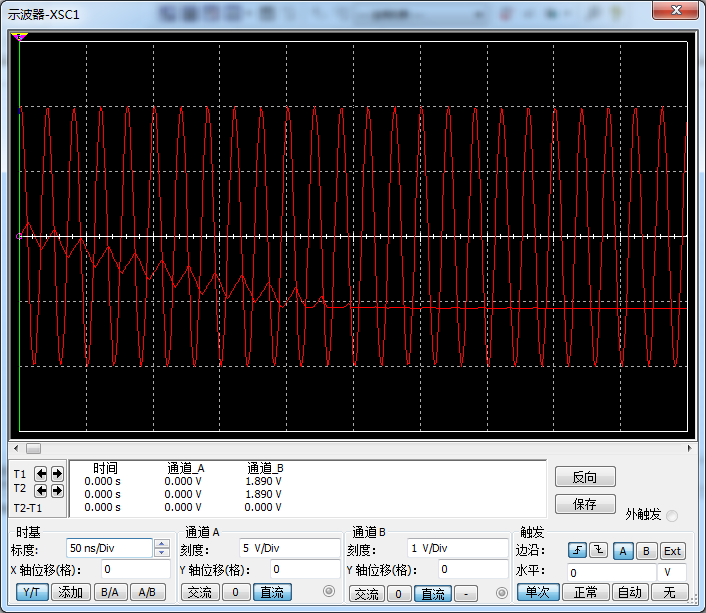The width and height of the screenshot is (706, 613).
Task: Move cursor T1 right with arrow
Action: (57, 473)
